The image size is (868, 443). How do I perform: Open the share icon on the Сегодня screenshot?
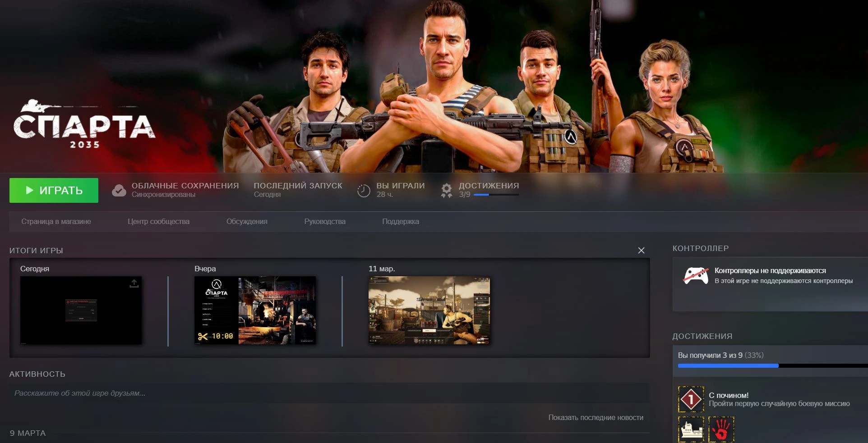pos(134,283)
